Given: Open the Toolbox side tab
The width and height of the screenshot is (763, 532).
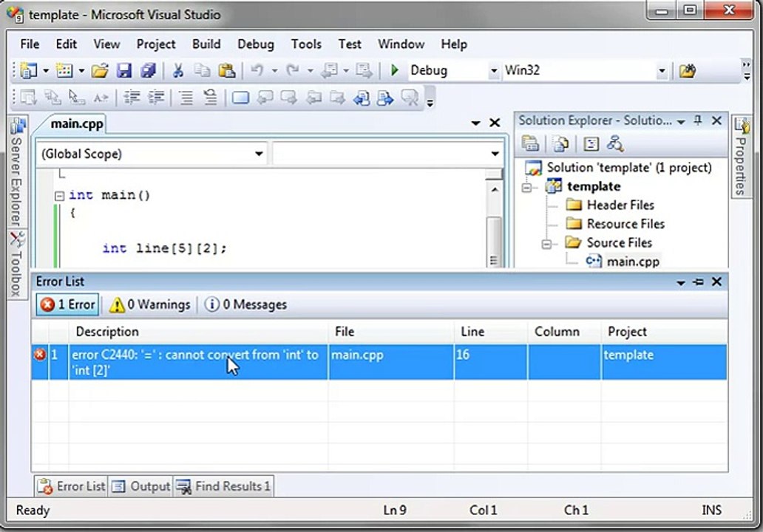Looking at the screenshot, I should [x=17, y=264].
